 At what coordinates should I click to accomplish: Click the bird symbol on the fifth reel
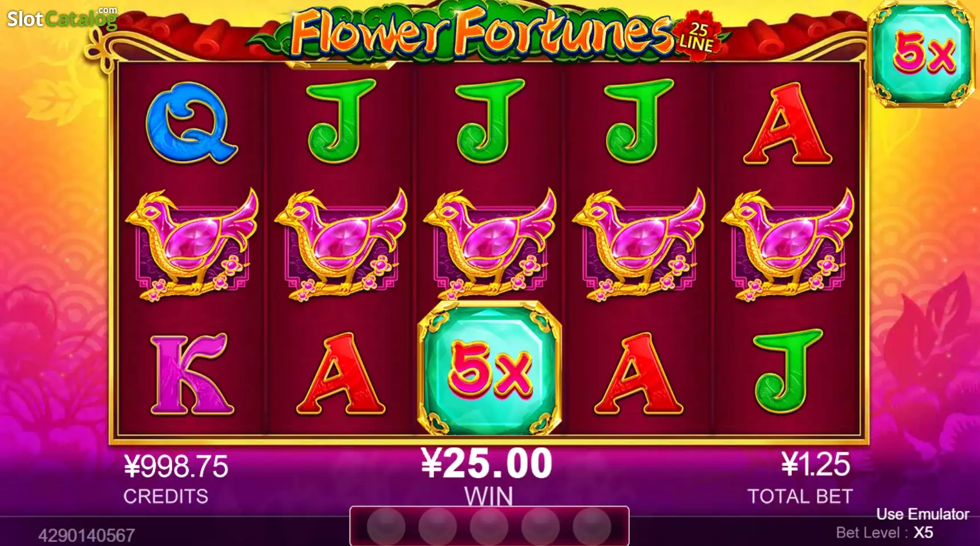pyautogui.click(x=788, y=245)
